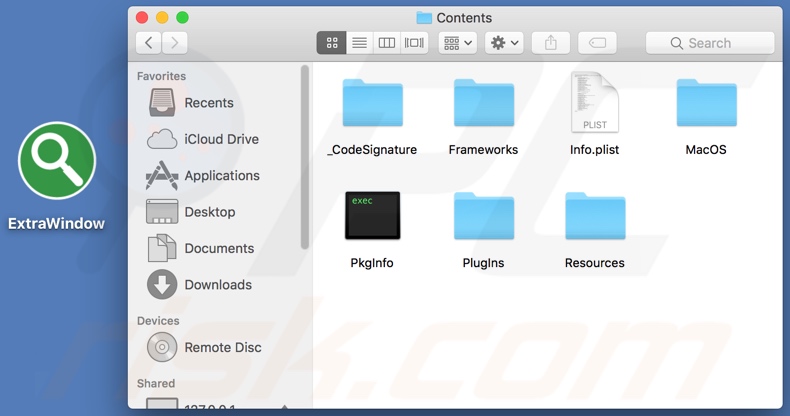Viewport: 790px width, 416px height.
Task: Click the Share button
Action: pyautogui.click(x=551, y=43)
